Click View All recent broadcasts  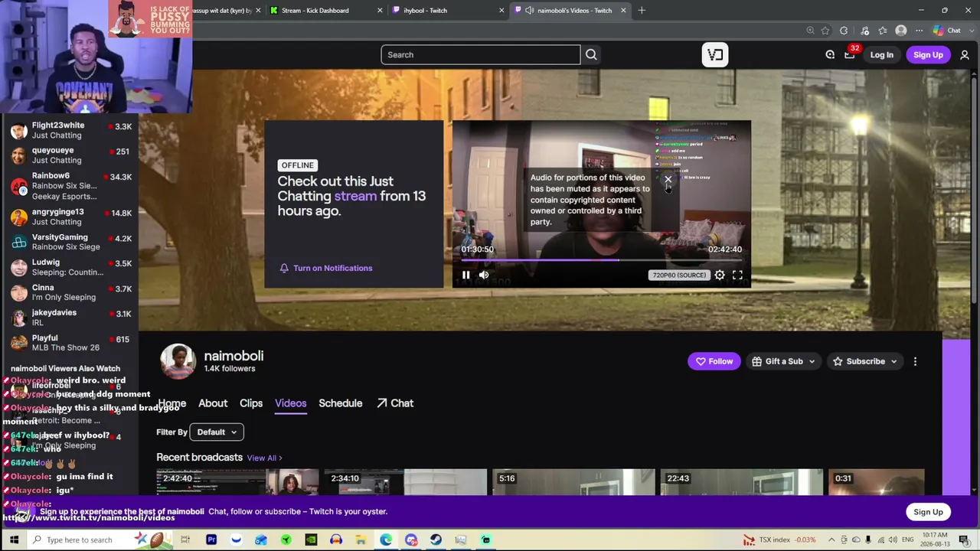(264, 458)
